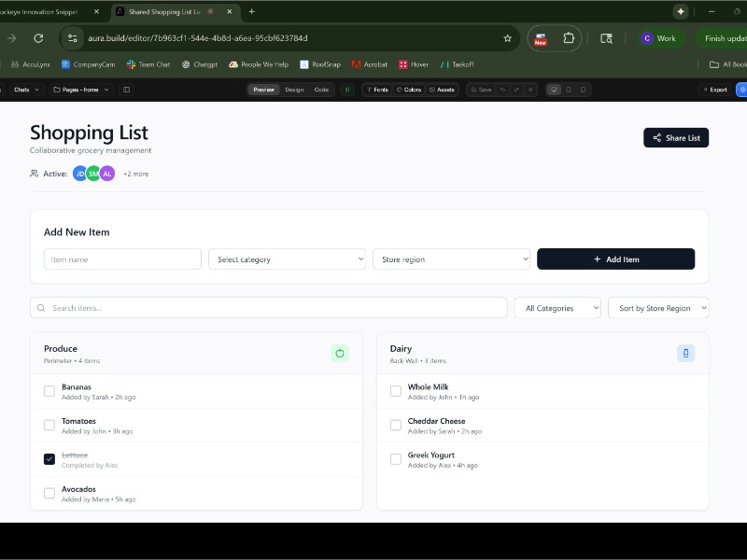Click the Produce category apple icon
The width and height of the screenshot is (747, 560).
tap(340, 353)
